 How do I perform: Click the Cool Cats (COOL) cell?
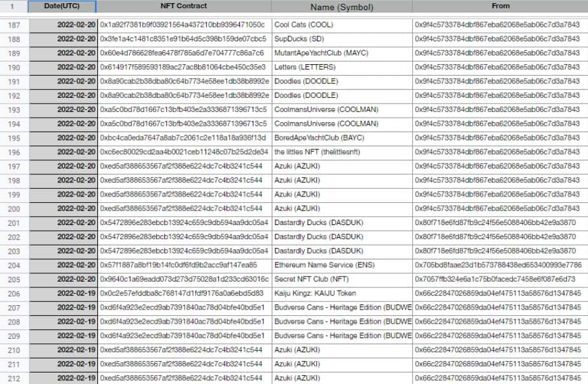tap(342, 25)
